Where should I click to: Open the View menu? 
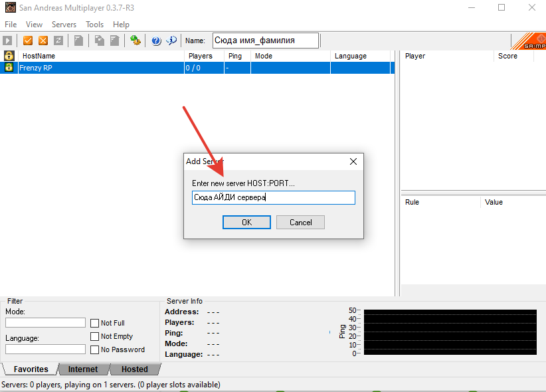pyautogui.click(x=34, y=25)
